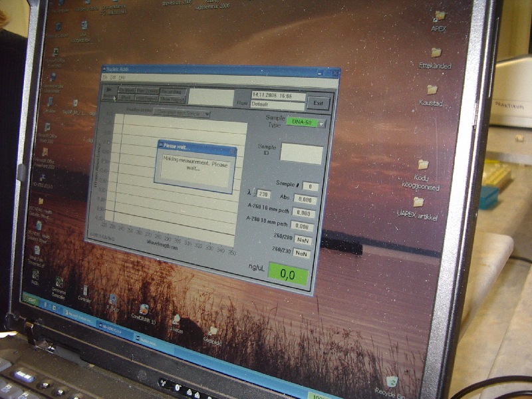This screenshot has width=532, height=399.
Task: Open the CorelDRAW 10 desktop shortcut
Action: click(144, 314)
